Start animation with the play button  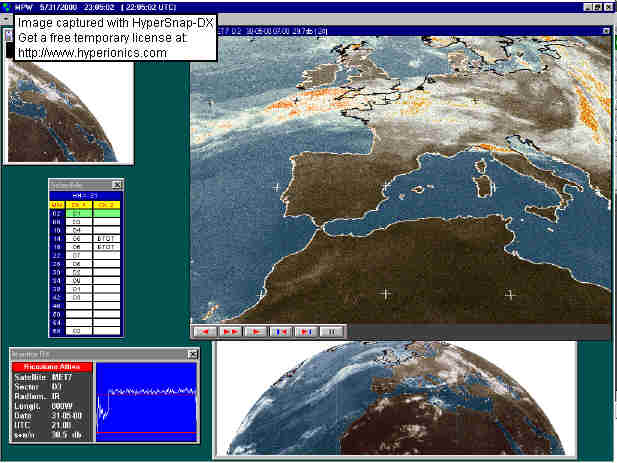pos(256,330)
